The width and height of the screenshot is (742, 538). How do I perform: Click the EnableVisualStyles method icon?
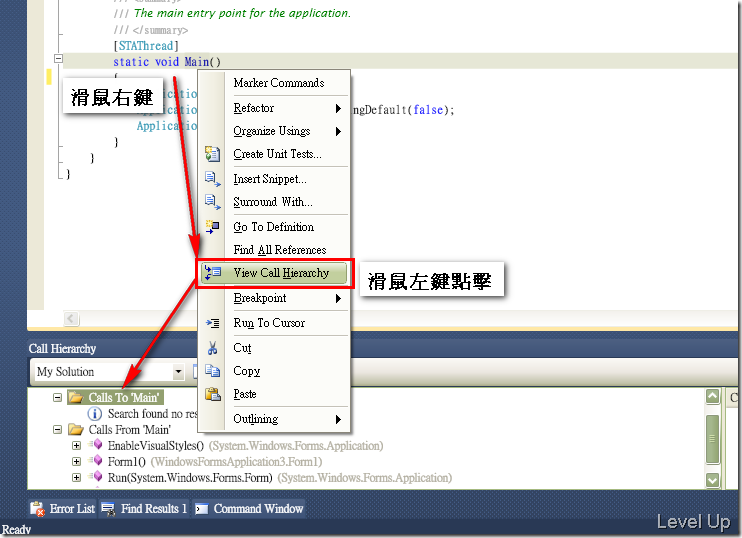tap(96, 445)
